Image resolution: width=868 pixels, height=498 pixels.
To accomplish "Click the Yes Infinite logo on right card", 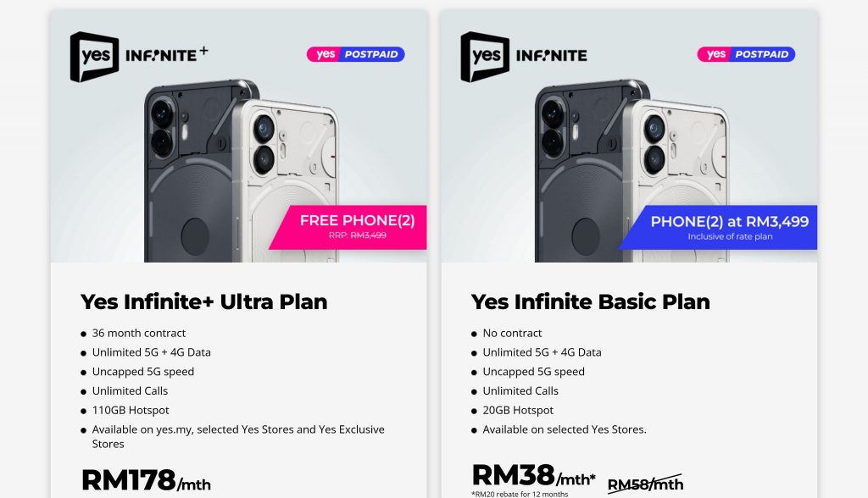I will pyautogui.click(x=524, y=57).
